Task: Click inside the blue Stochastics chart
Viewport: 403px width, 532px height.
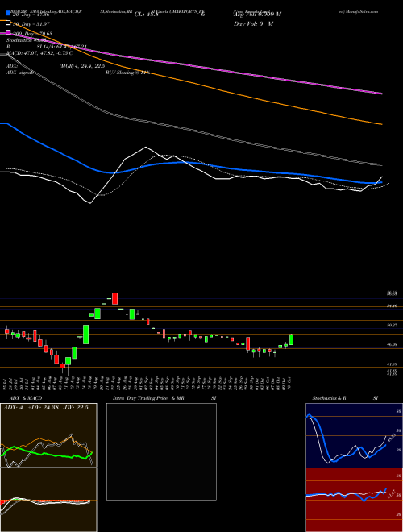Action: [354, 435]
